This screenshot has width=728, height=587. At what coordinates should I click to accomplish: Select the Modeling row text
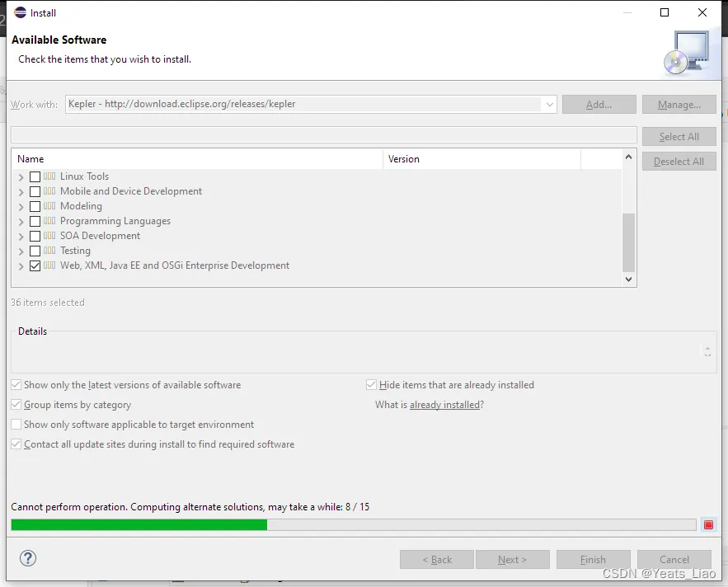pos(82,206)
